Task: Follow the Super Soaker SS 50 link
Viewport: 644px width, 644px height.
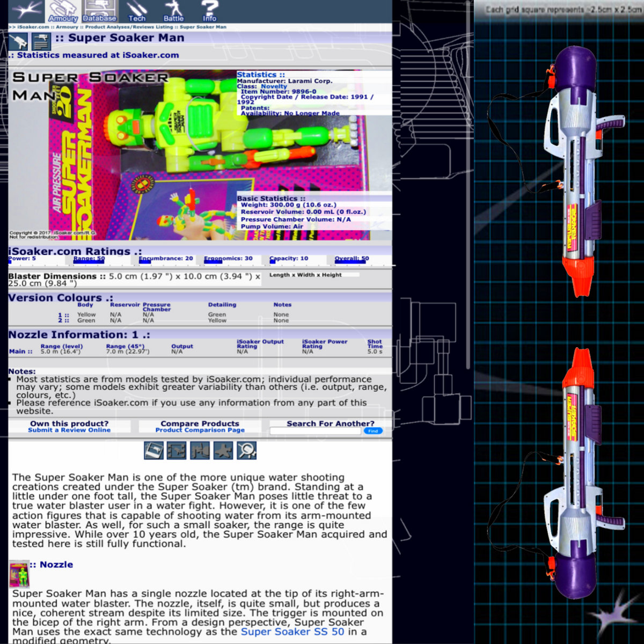Action: pos(292,632)
